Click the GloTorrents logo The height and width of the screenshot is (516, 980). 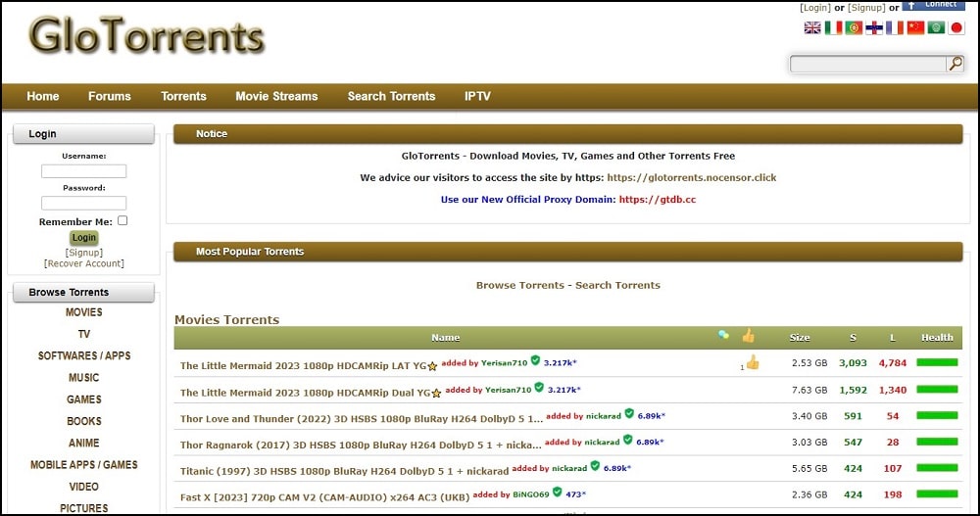point(147,35)
